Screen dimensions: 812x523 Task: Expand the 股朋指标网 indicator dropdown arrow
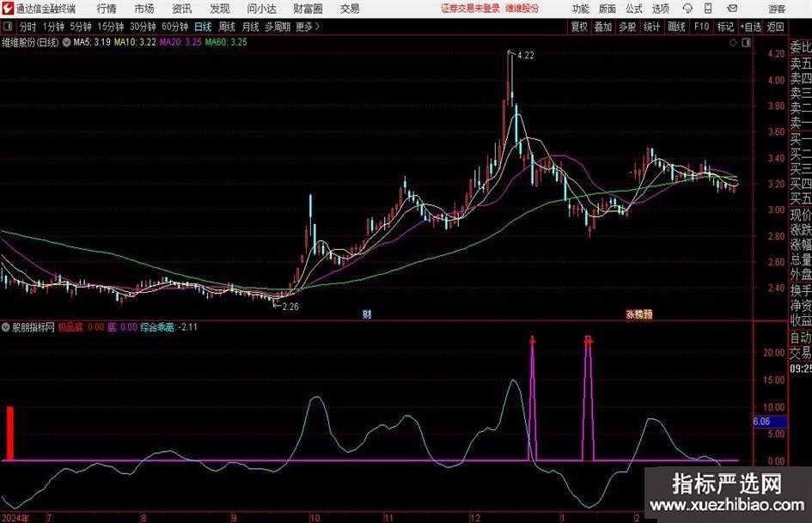(x=6, y=327)
